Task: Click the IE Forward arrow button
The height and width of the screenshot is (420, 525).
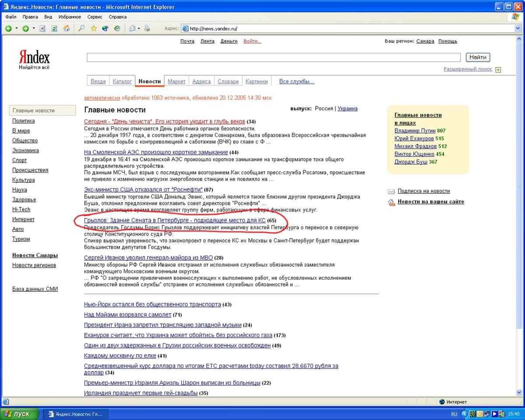Action: [x=26, y=28]
